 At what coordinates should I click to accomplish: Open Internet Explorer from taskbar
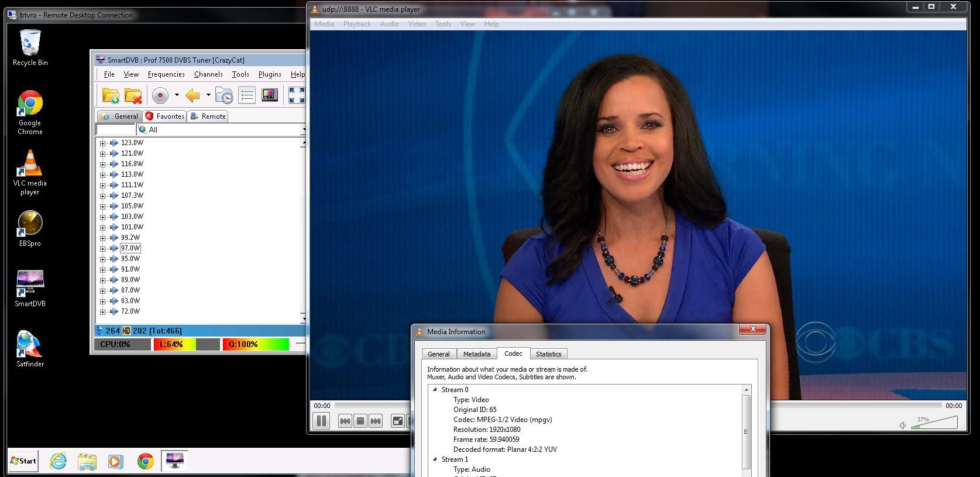[58, 461]
